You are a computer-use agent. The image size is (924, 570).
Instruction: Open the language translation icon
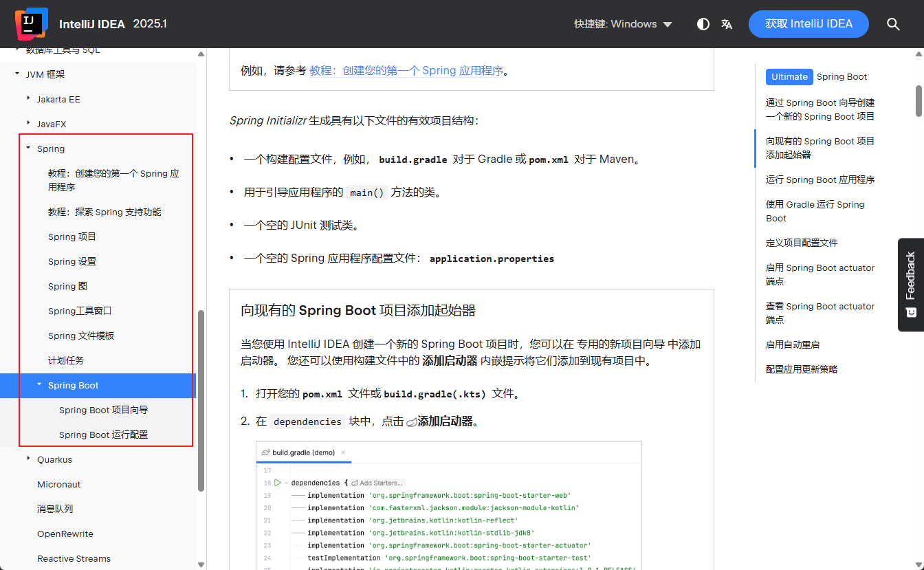point(727,24)
